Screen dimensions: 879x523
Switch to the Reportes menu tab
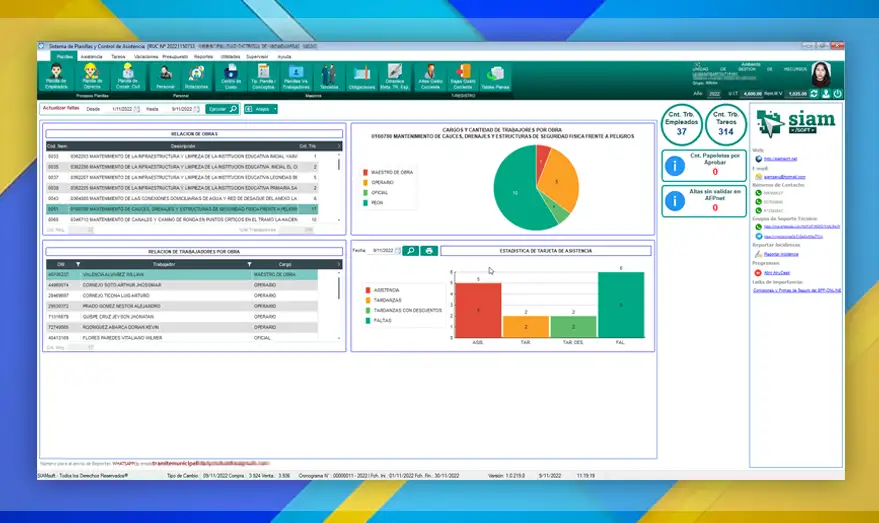click(203, 57)
